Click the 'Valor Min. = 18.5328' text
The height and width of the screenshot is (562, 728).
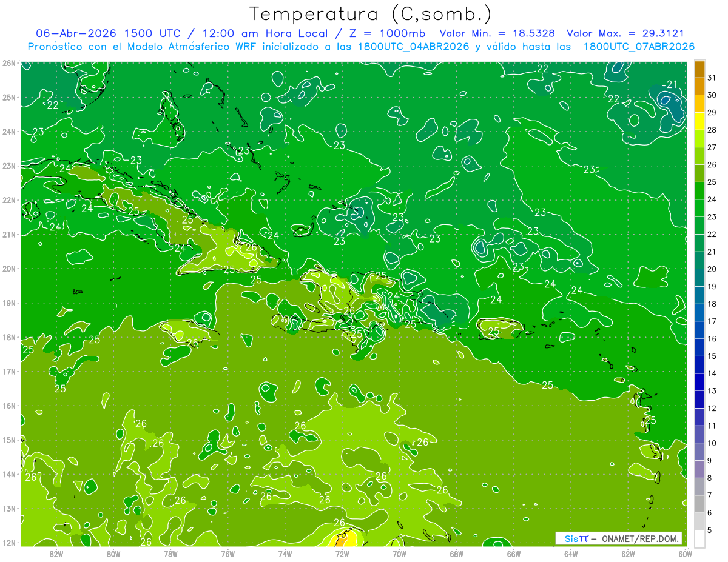497,33
